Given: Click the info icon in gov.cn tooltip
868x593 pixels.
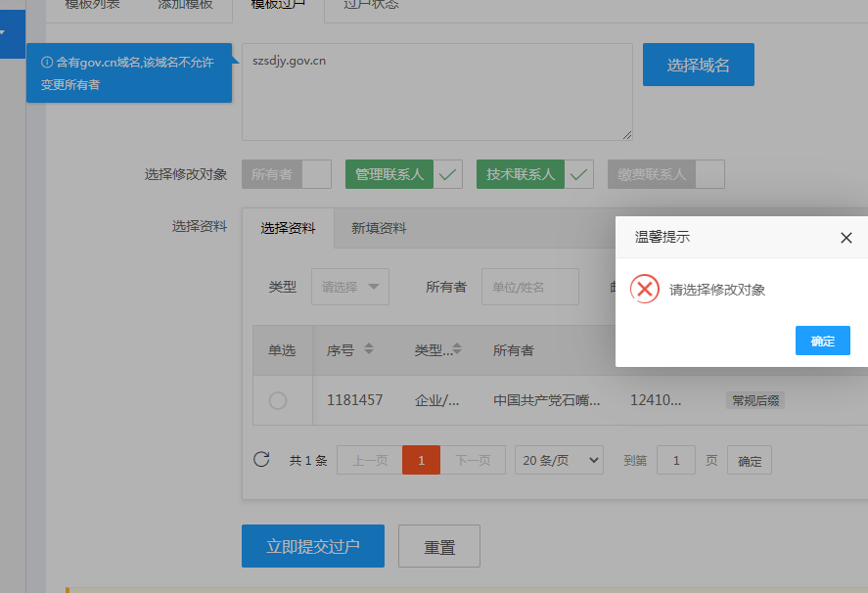Looking at the screenshot, I should point(46,62).
